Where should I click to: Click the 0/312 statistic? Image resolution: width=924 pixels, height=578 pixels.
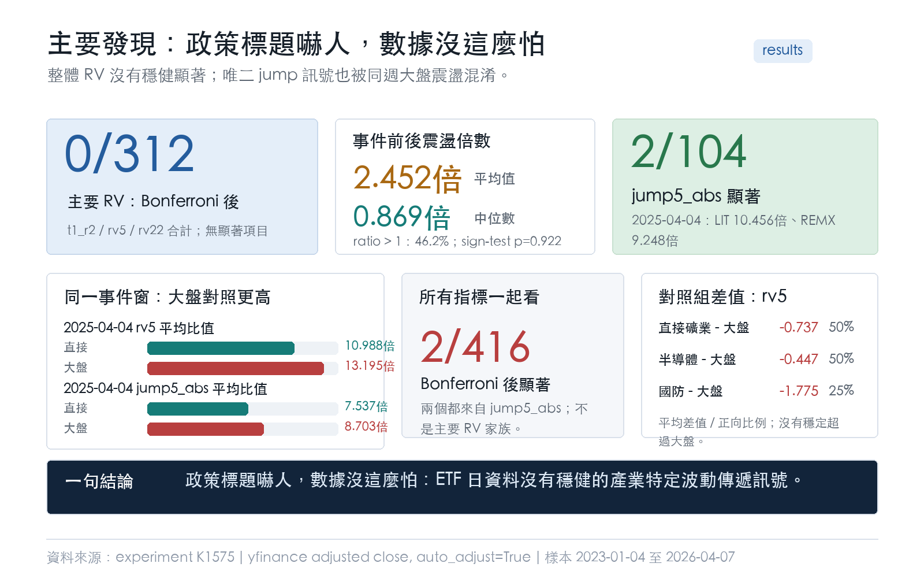129,154
